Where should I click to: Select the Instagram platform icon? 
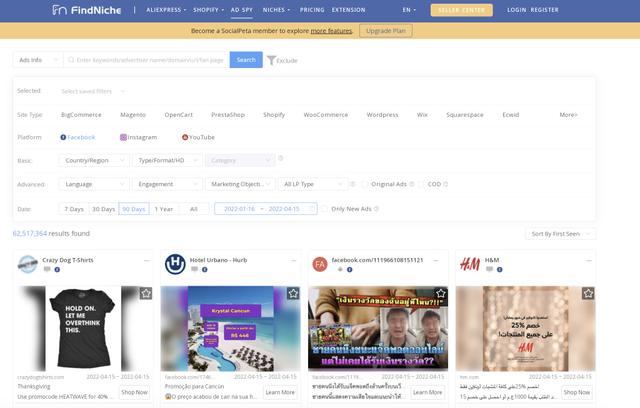[x=123, y=137]
